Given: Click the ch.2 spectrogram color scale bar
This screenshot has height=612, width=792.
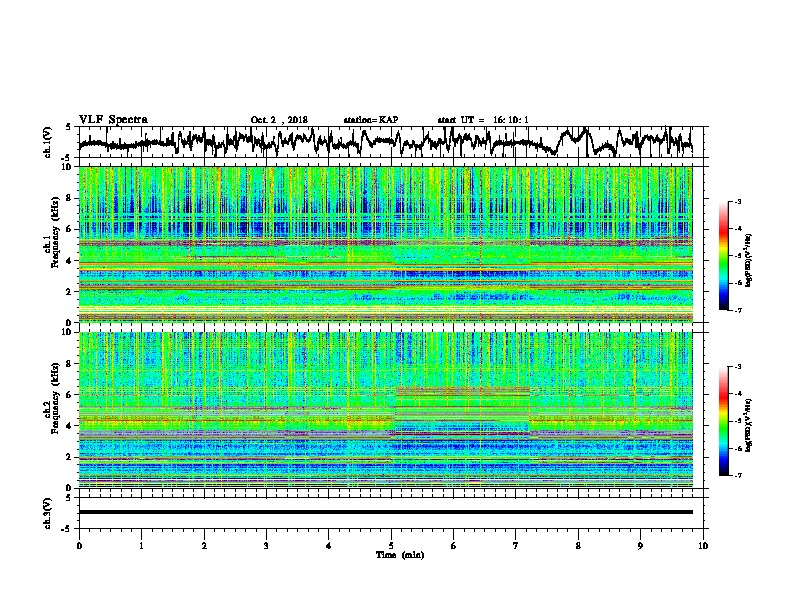Looking at the screenshot, I should [724, 421].
